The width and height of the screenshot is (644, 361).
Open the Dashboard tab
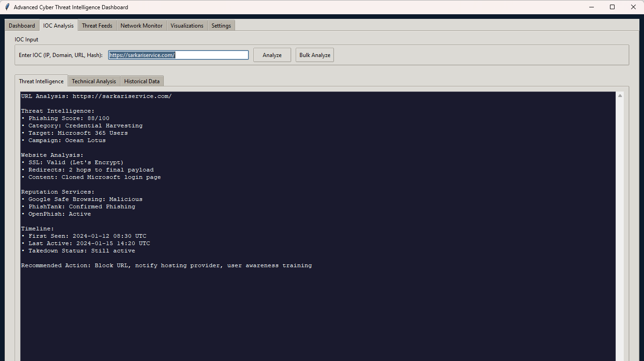tap(22, 26)
